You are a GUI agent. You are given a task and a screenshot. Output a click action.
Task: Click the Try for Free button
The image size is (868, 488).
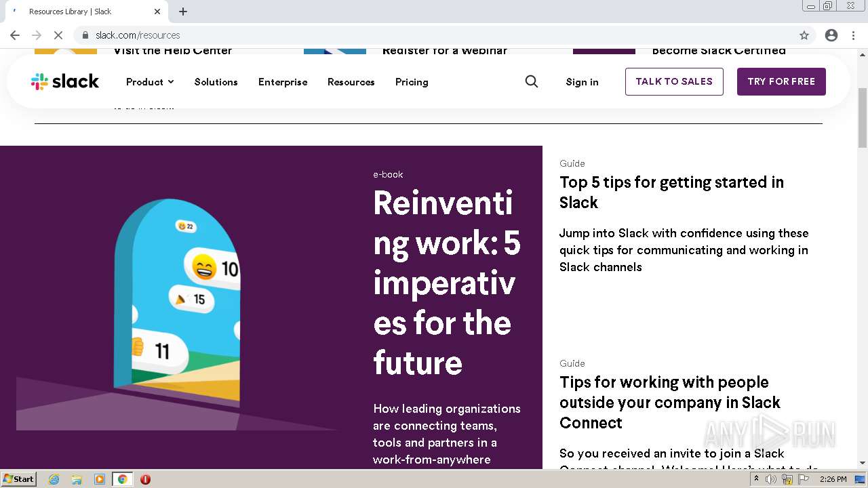coord(781,81)
